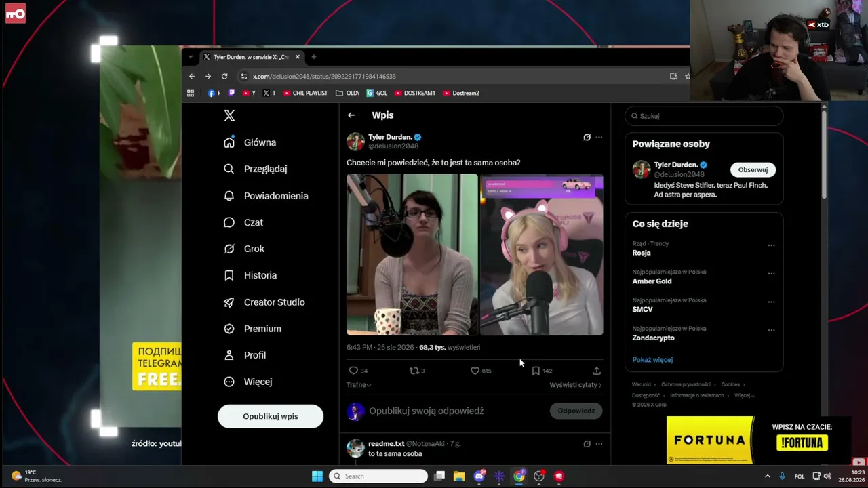The width and height of the screenshot is (868, 488).
Task: Open Discord from the taskbar
Action: pyautogui.click(x=479, y=476)
